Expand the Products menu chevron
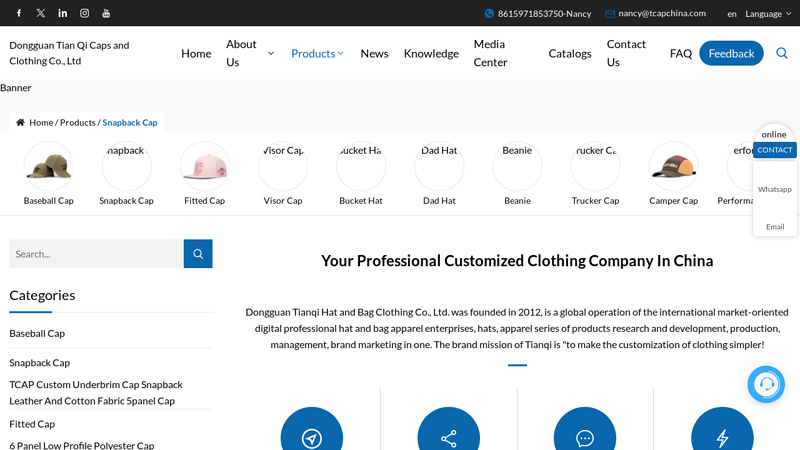 pyautogui.click(x=340, y=54)
